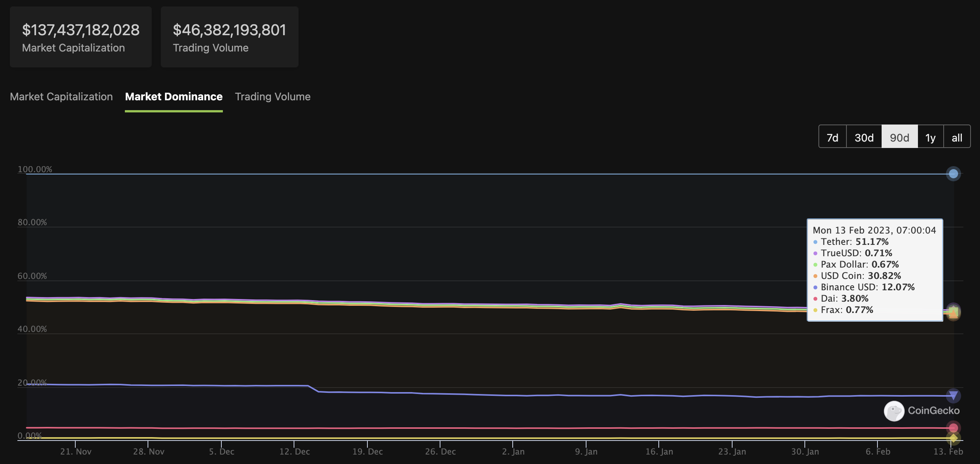The height and width of the screenshot is (464, 980).
Task: Select the Market Dominance tab
Action: (x=173, y=97)
